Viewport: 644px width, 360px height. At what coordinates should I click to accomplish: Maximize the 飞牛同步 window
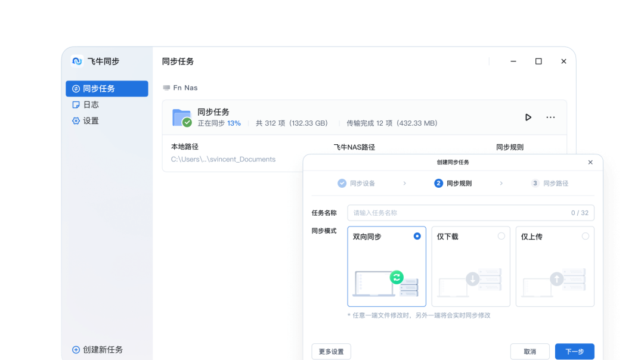(x=538, y=61)
